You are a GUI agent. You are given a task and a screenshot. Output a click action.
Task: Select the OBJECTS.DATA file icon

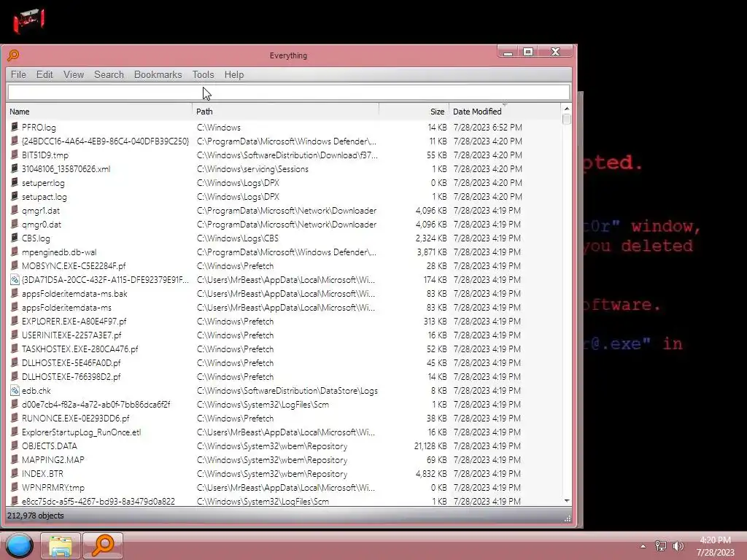coord(15,446)
